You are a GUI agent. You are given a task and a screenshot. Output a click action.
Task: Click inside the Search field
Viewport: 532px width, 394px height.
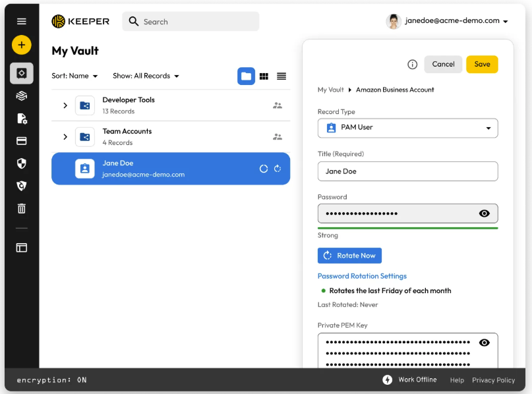tap(191, 21)
